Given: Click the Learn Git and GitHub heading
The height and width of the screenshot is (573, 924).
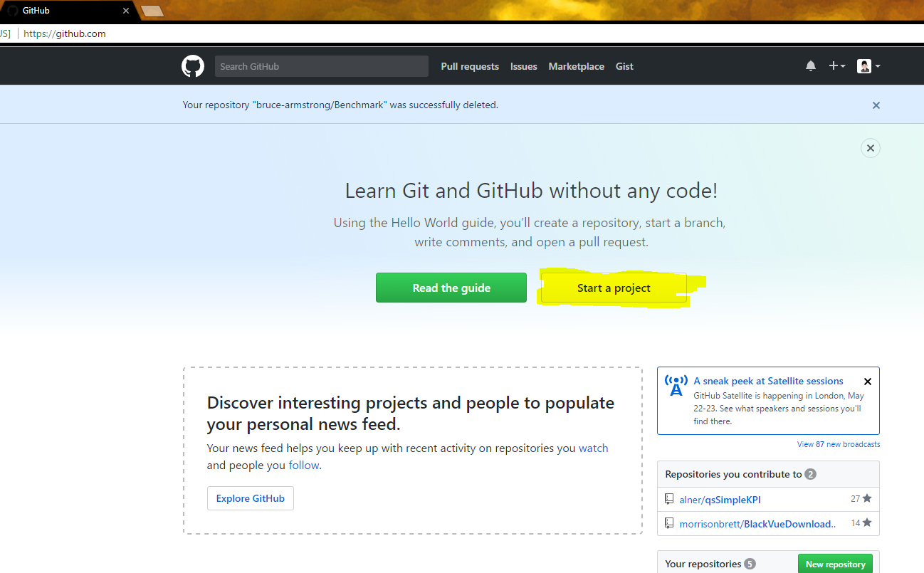Looking at the screenshot, I should pos(531,191).
